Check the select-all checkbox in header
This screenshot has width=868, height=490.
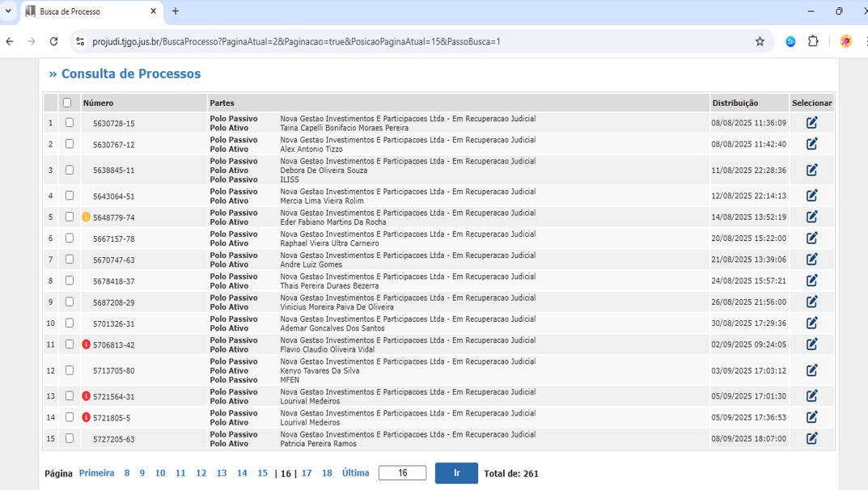click(67, 103)
